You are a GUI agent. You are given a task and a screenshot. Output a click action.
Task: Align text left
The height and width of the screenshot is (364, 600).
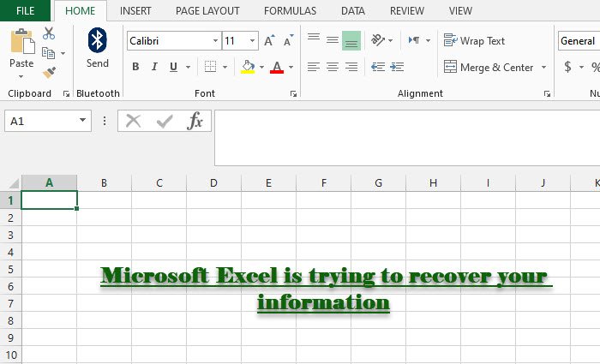point(314,67)
